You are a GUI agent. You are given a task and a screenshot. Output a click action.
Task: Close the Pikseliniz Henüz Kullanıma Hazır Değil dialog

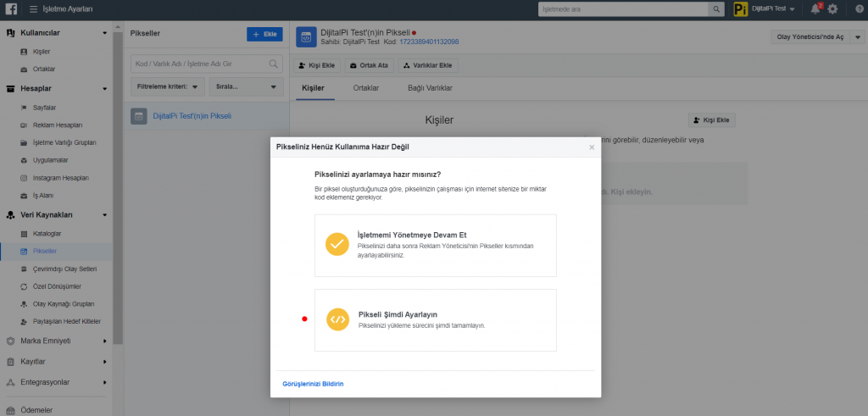click(x=592, y=147)
